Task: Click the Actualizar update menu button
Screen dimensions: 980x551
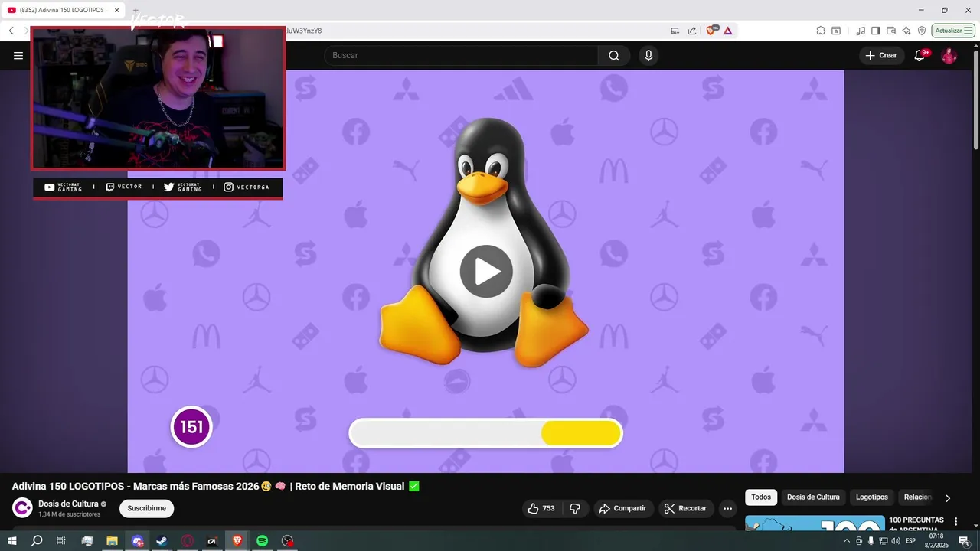Action: (953, 31)
